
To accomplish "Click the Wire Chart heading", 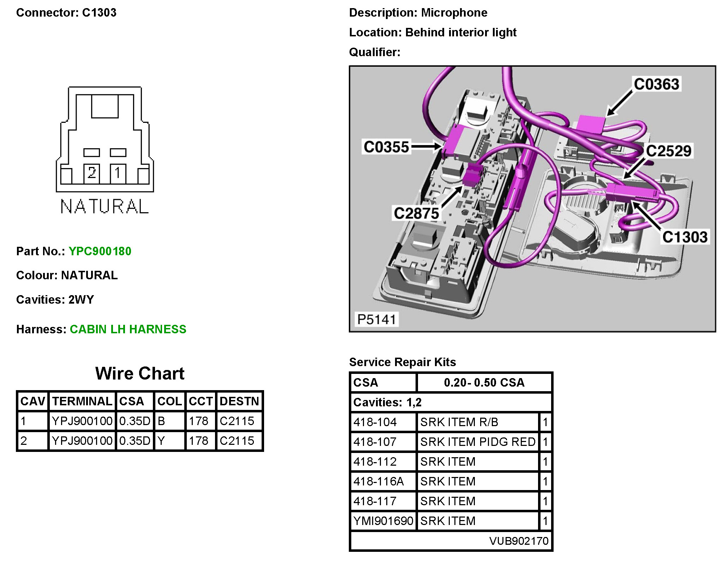I will (x=140, y=374).
